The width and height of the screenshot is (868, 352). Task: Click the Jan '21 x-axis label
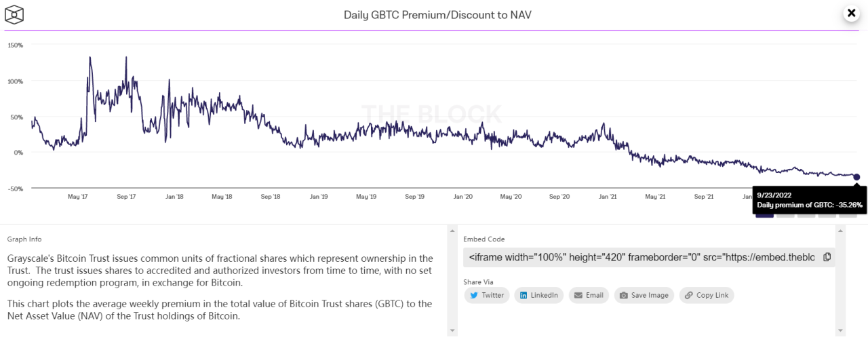pos(607,197)
